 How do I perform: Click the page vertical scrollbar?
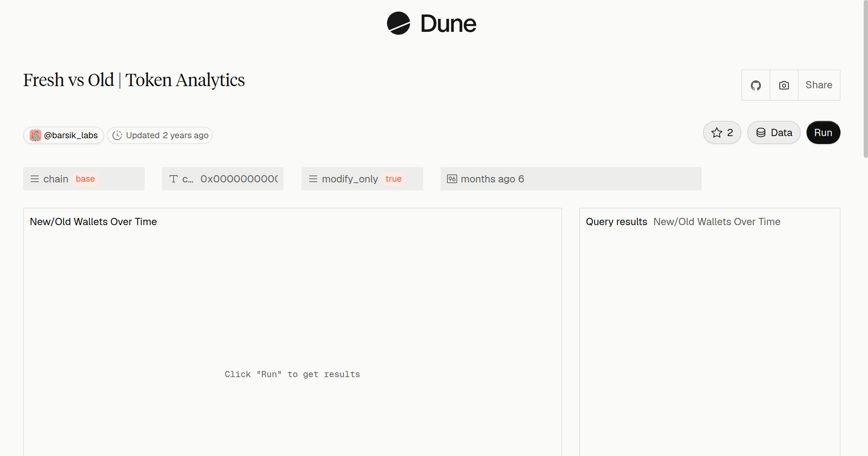coord(865,79)
